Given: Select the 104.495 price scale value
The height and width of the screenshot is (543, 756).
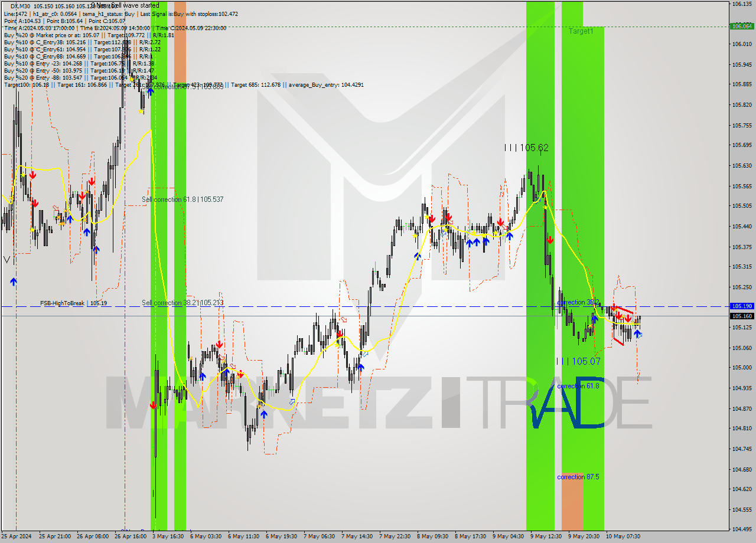Looking at the screenshot, I should click(742, 529).
